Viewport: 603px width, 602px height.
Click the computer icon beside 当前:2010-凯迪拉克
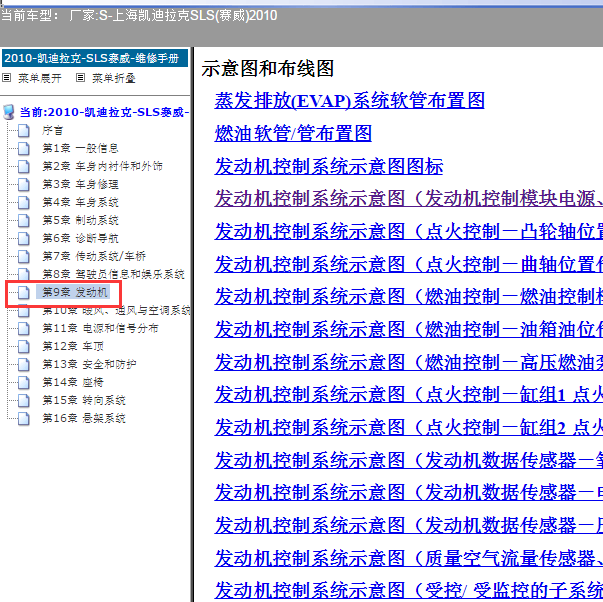(x=8, y=112)
